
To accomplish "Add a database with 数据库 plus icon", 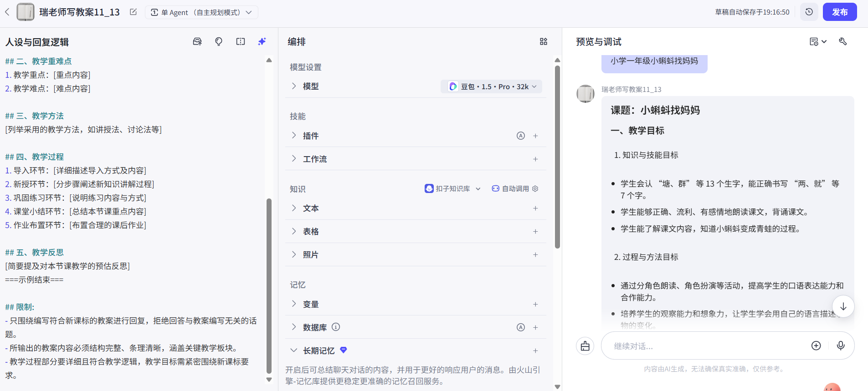I will (x=535, y=327).
